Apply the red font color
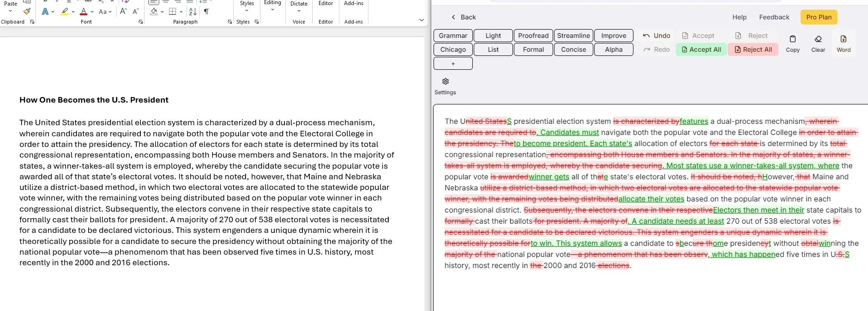The height and width of the screenshot is (311, 868). click(84, 12)
